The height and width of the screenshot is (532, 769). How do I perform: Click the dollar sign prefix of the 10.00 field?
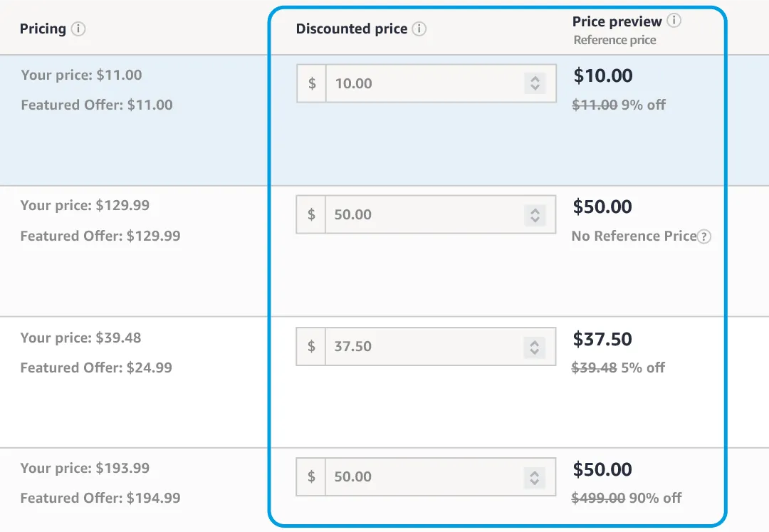point(312,83)
